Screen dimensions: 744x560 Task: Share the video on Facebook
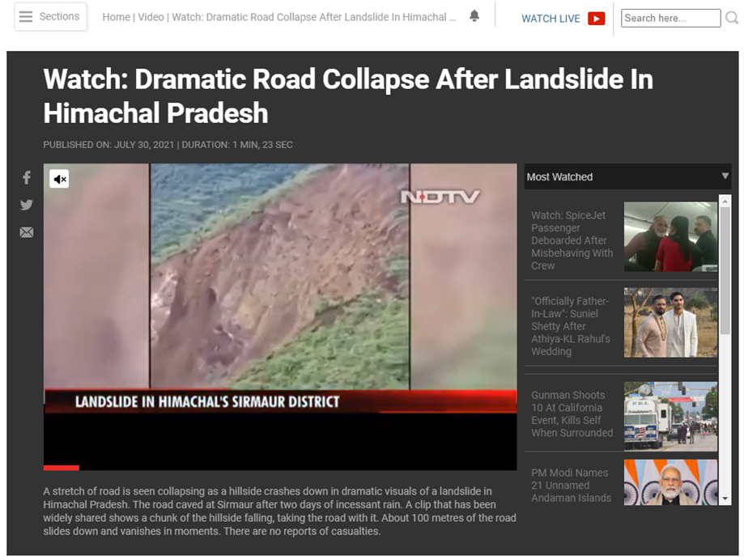click(x=27, y=178)
